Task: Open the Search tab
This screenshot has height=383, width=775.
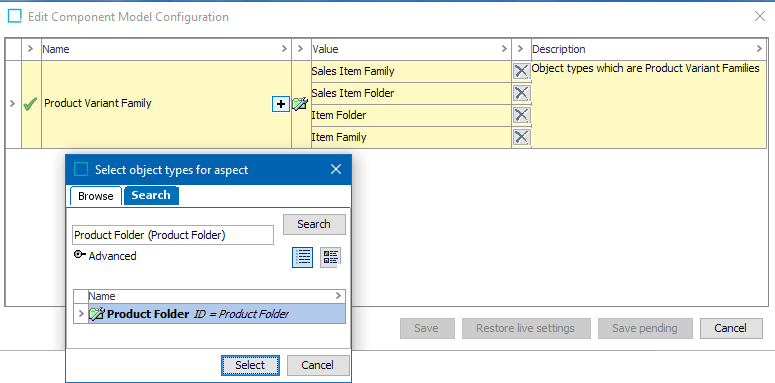Action: (151, 195)
